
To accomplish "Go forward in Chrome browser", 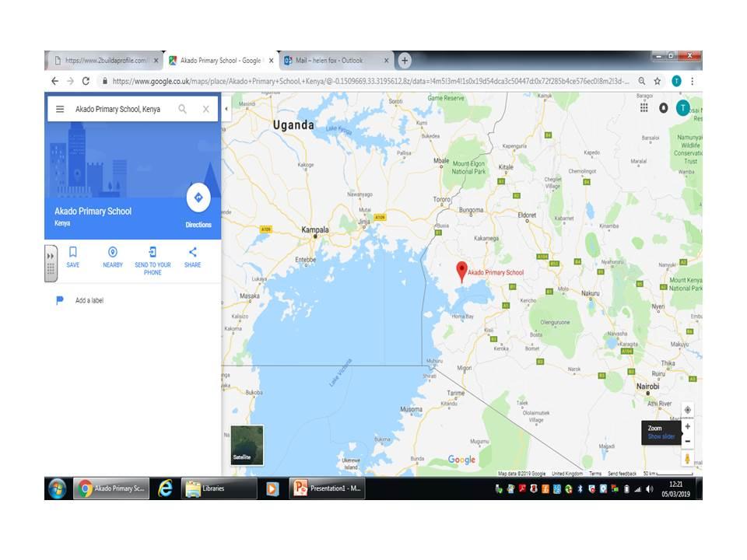I will click(71, 81).
